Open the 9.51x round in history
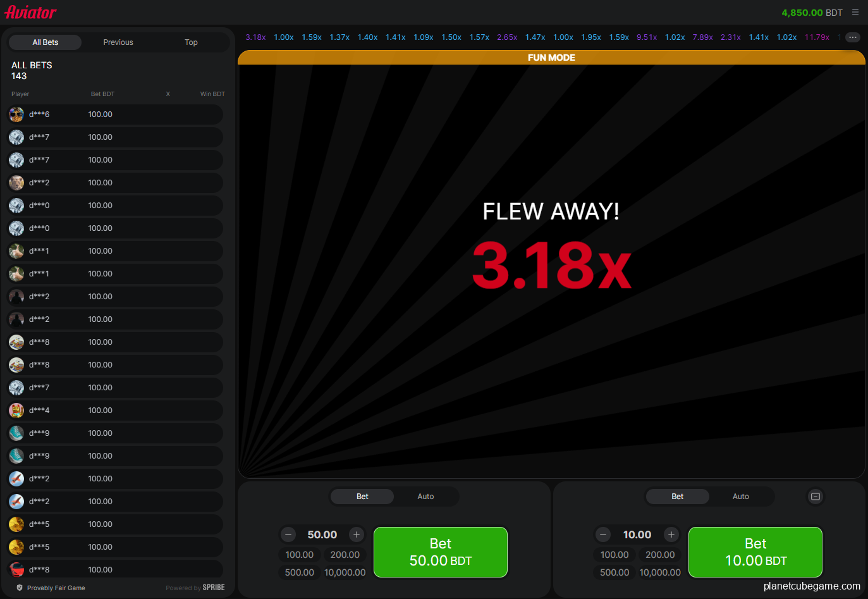 pos(647,37)
